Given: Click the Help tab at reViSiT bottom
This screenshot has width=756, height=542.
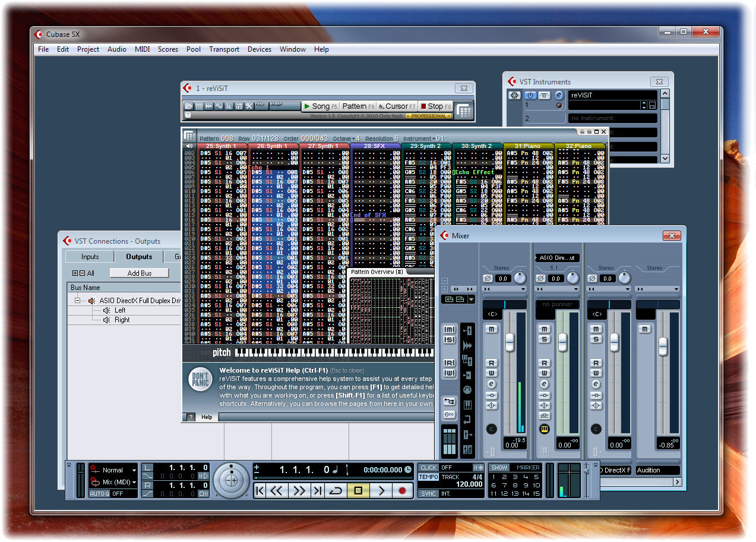Looking at the screenshot, I should click(207, 417).
